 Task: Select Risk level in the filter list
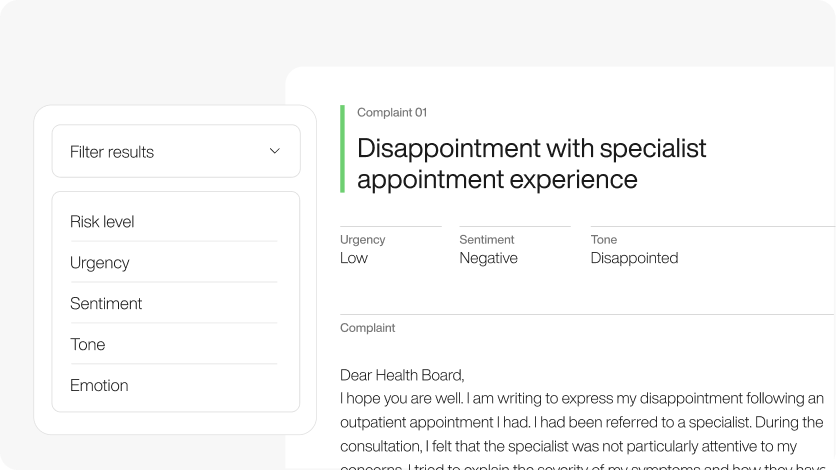[x=102, y=222]
